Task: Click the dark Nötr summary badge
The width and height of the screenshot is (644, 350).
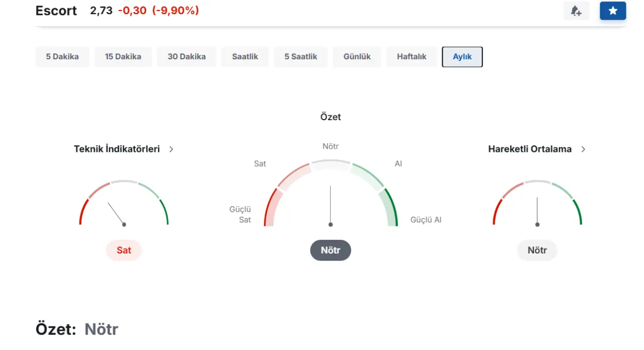Action: (330, 250)
